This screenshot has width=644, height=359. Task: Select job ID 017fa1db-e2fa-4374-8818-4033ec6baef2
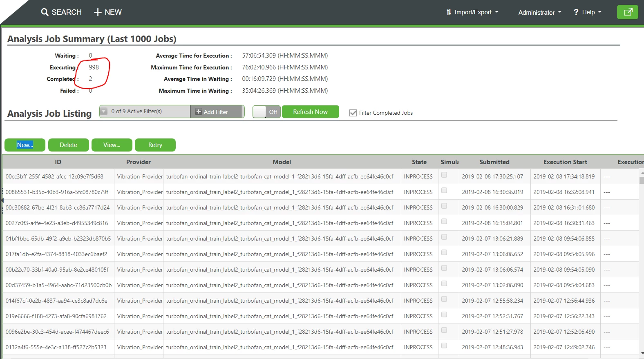[x=56, y=254]
